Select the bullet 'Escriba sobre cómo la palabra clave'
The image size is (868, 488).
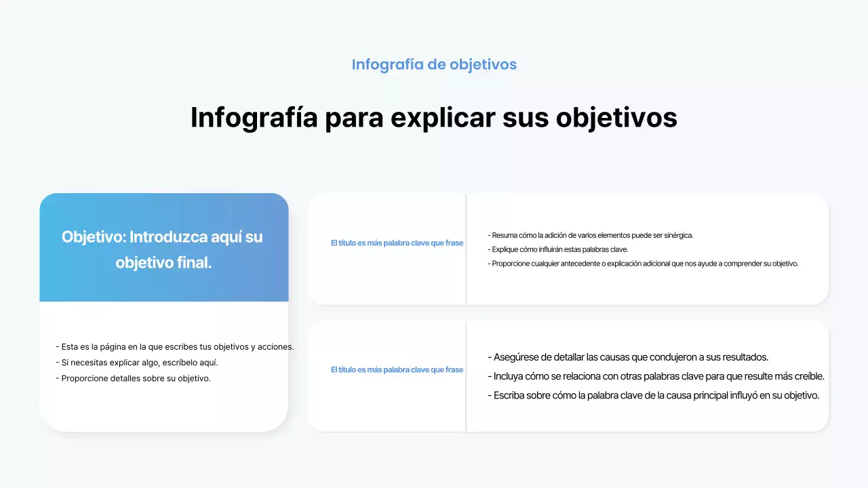tap(654, 395)
